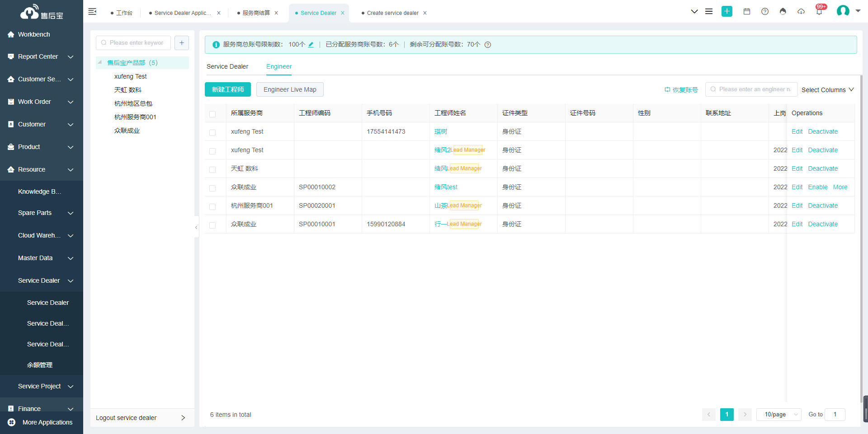Collapse the sidebar with the menu fold icon
The width and height of the screenshot is (868, 434).
pos(92,12)
